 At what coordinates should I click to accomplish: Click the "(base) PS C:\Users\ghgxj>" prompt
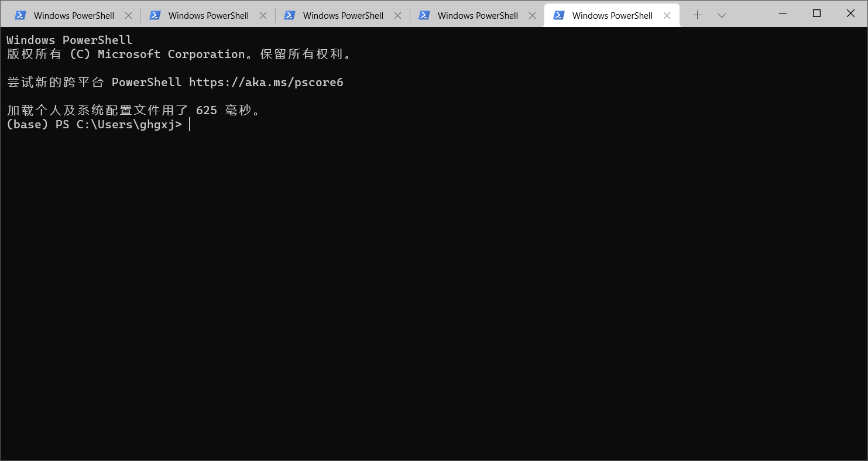tap(94, 124)
